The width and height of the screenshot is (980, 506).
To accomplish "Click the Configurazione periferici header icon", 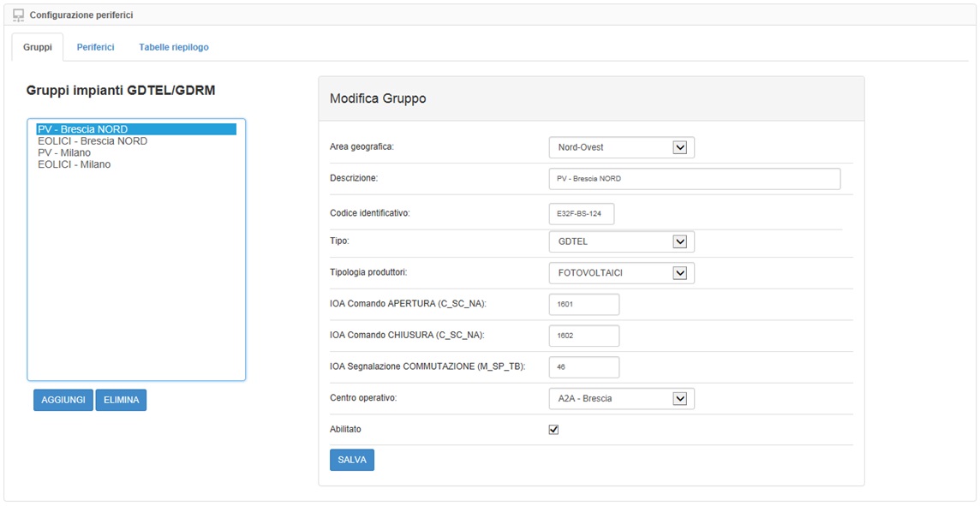I will pos(18,15).
